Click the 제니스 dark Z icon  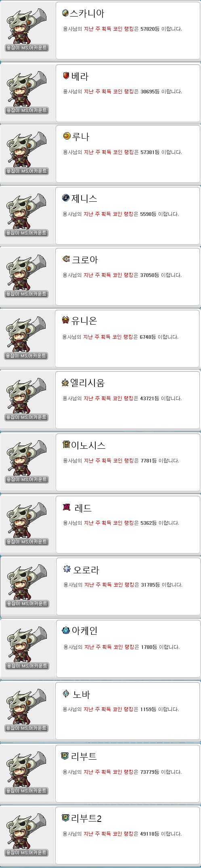[66, 198]
